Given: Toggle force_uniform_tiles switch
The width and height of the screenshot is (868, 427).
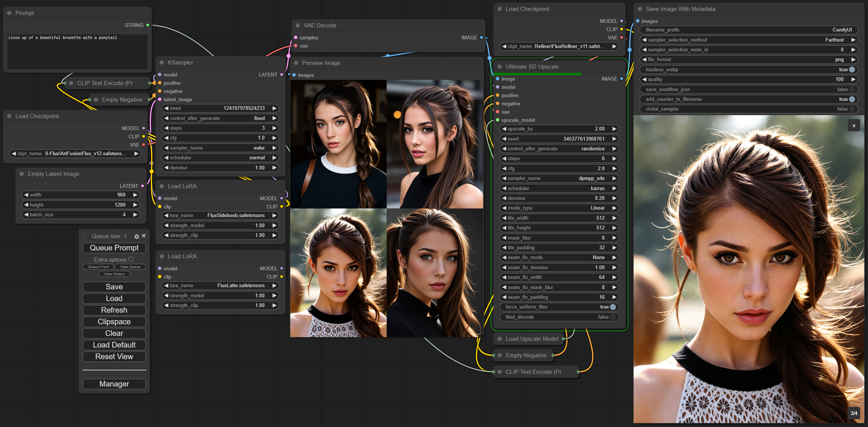Looking at the screenshot, I should tap(613, 307).
